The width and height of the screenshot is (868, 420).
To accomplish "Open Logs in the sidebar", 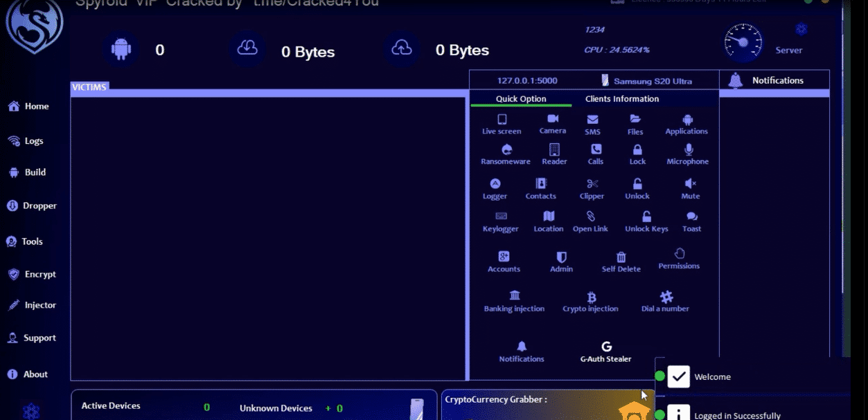I will 26,141.
